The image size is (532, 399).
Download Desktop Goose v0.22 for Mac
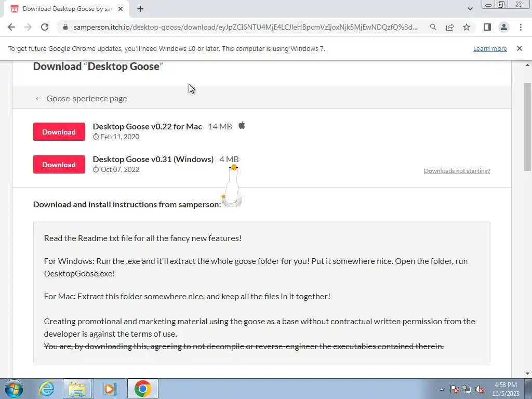(x=59, y=131)
